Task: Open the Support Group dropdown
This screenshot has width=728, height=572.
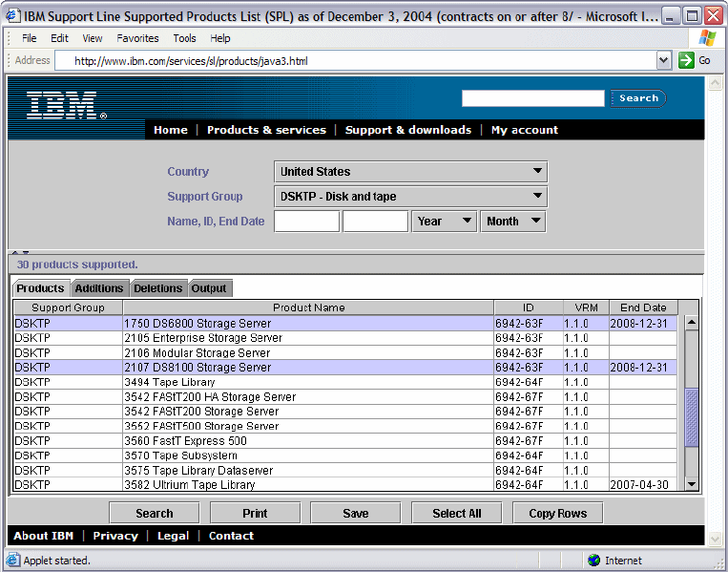Action: click(411, 197)
